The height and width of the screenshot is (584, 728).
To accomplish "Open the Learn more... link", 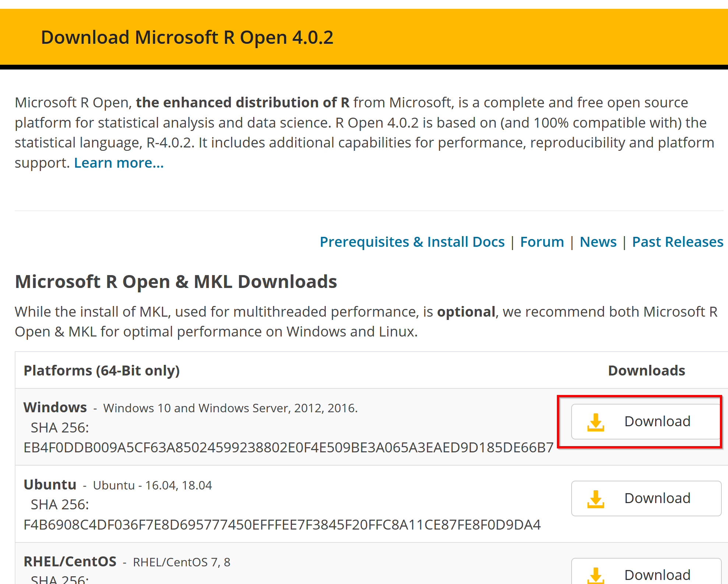I will tap(119, 163).
